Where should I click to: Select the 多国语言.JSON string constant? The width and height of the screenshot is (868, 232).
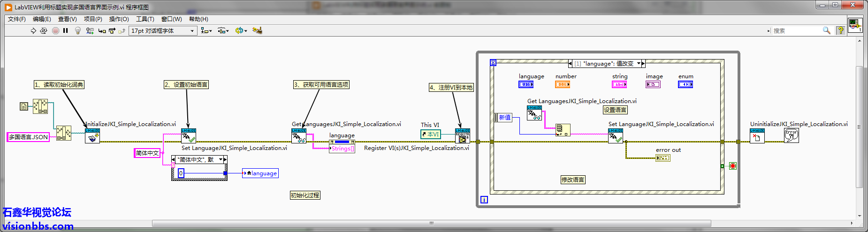(28, 137)
